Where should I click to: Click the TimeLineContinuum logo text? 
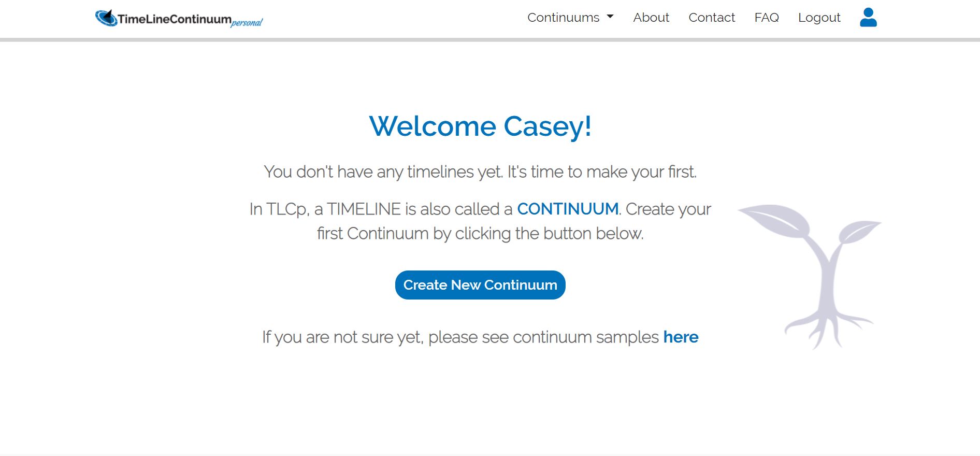[x=175, y=19]
